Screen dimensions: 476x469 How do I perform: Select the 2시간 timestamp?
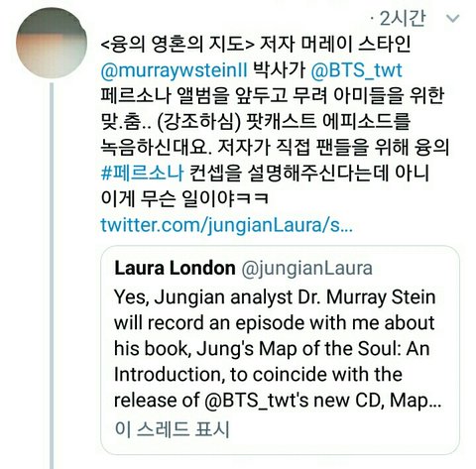pos(402,19)
